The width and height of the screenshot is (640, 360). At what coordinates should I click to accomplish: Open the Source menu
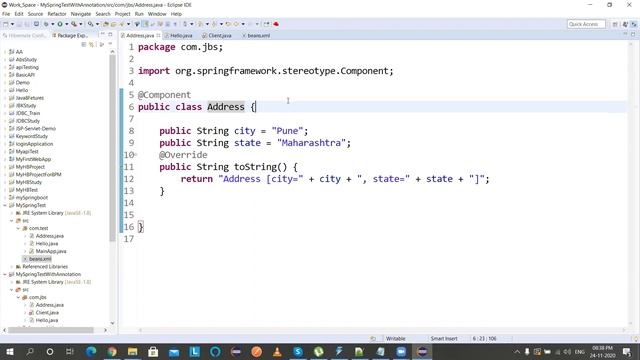coord(35,14)
